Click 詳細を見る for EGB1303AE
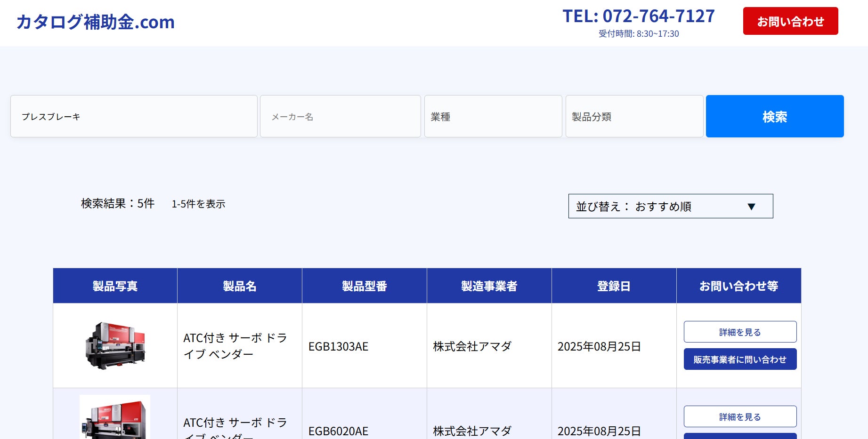Screen dimensions: 868x439 [740, 332]
